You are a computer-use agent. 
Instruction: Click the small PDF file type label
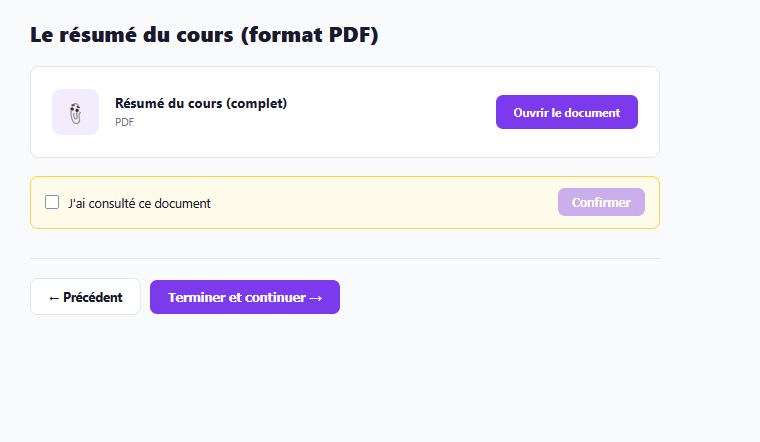tap(125, 122)
